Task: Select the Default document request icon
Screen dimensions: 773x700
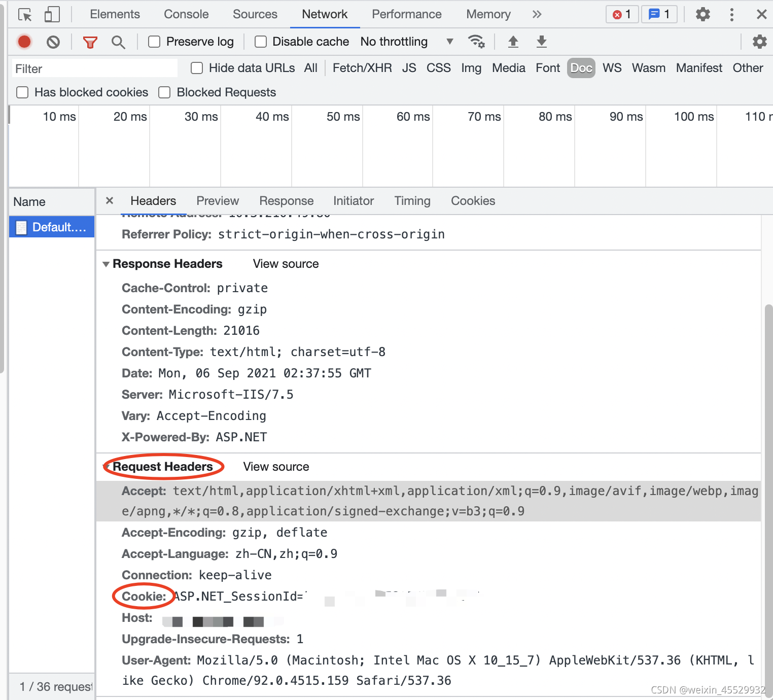Action: pos(21,227)
